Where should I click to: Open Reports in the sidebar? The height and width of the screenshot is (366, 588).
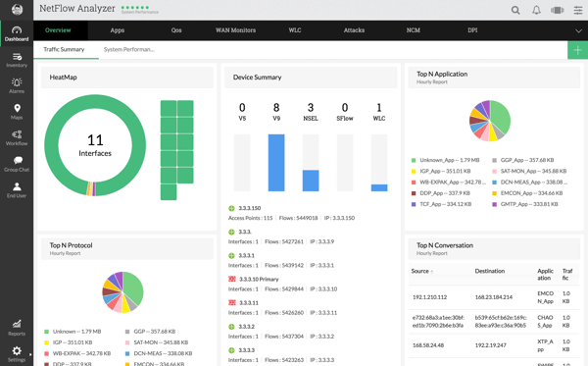point(17,328)
